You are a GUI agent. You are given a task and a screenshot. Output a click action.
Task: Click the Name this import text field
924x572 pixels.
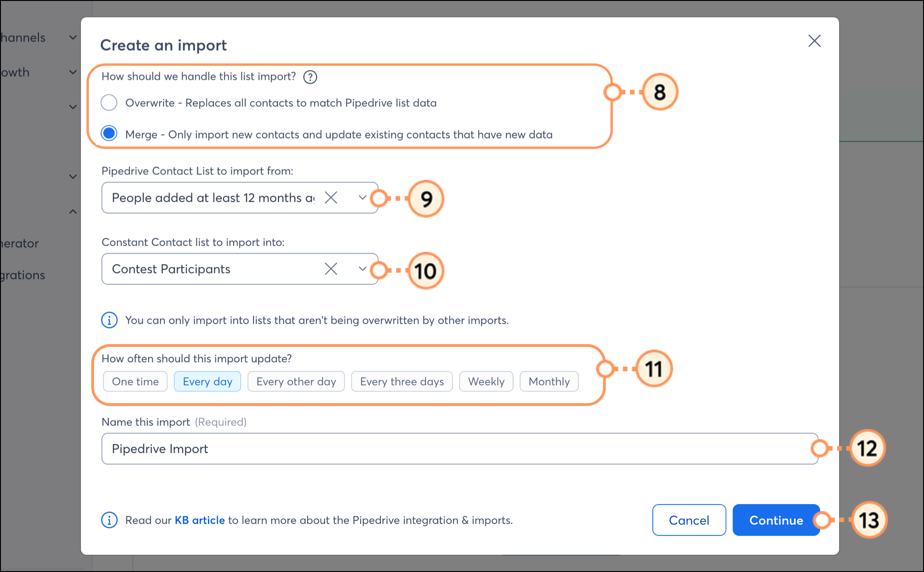(x=460, y=449)
